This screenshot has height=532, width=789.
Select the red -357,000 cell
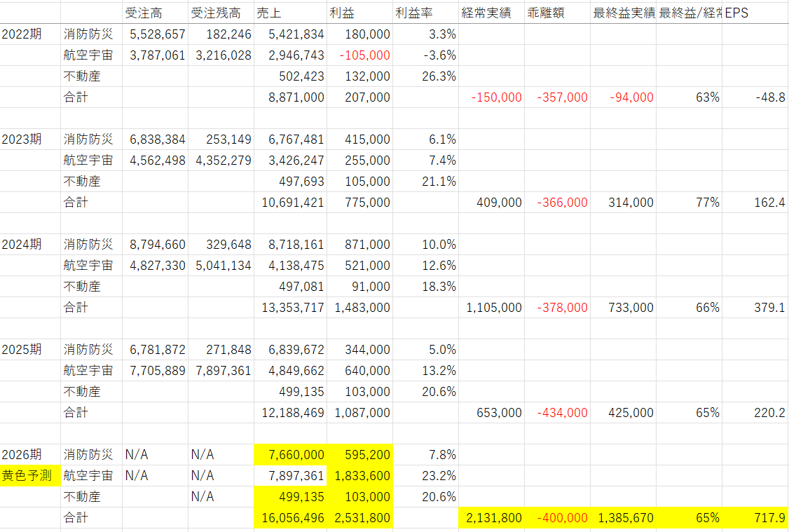[557, 97]
